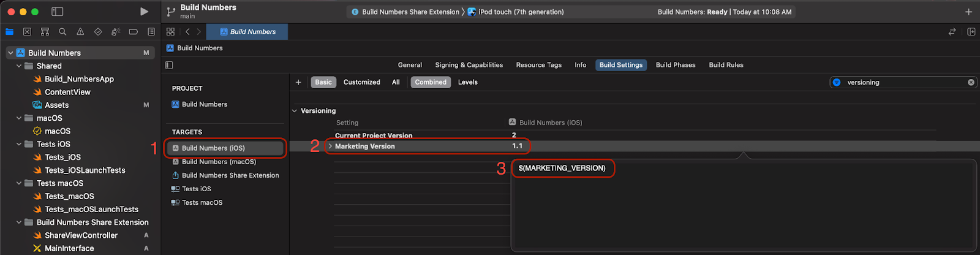This screenshot has width=980, height=255.
Task: Select the Basic settings filter
Action: pyautogui.click(x=323, y=82)
